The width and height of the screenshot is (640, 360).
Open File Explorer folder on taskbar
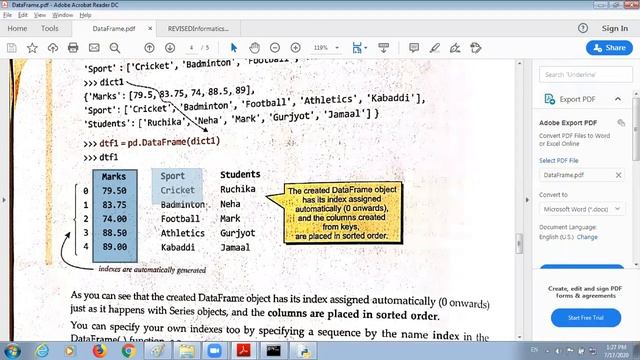point(187,351)
